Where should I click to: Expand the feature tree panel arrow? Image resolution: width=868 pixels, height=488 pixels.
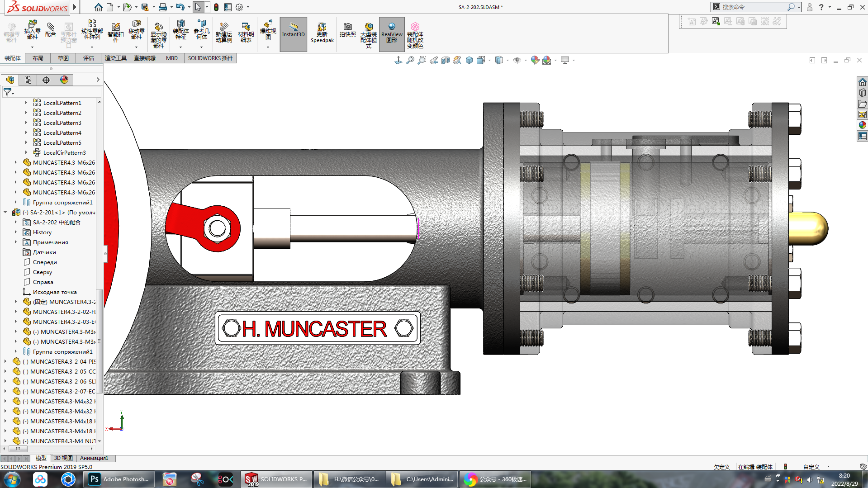98,80
